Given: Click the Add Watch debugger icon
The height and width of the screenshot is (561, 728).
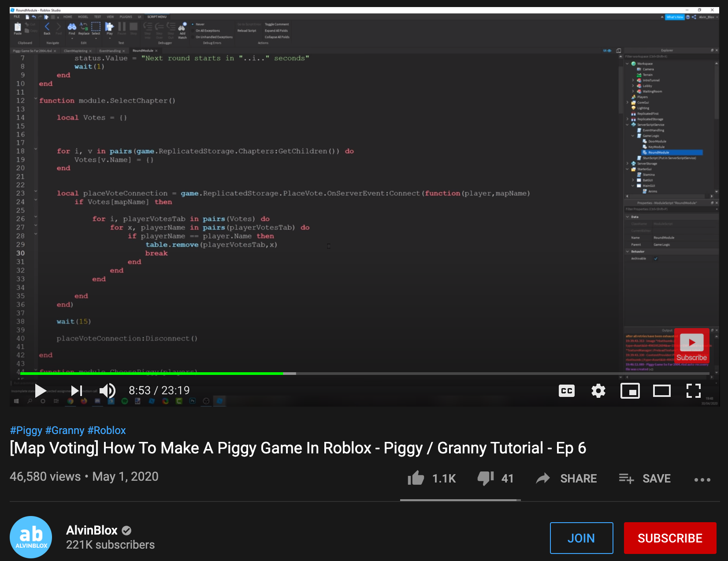Looking at the screenshot, I should [x=182, y=30].
